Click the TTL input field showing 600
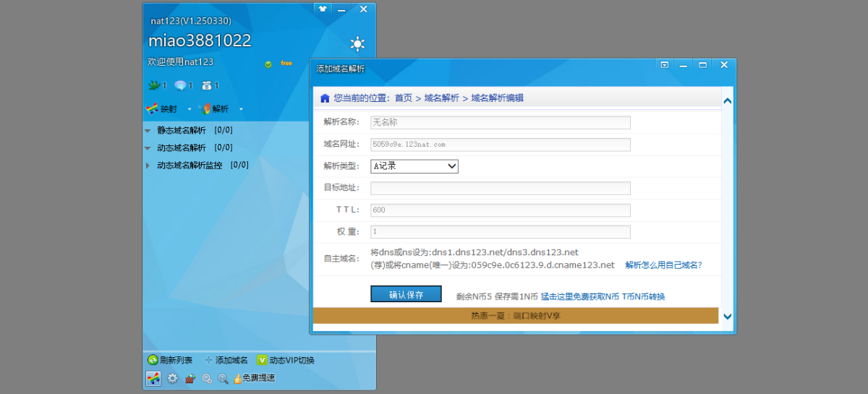This screenshot has height=394, width=868. pyautogui.click(x=501, y=210)
